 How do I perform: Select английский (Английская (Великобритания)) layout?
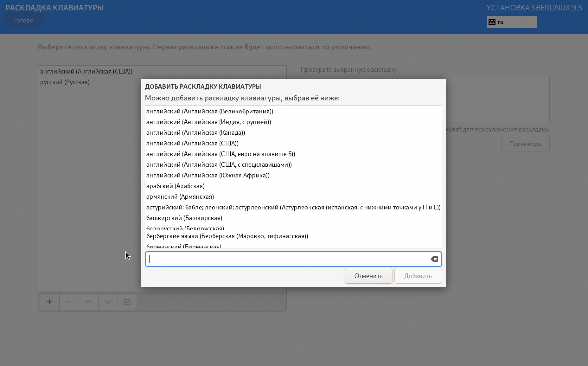click(x=210, y=111)
